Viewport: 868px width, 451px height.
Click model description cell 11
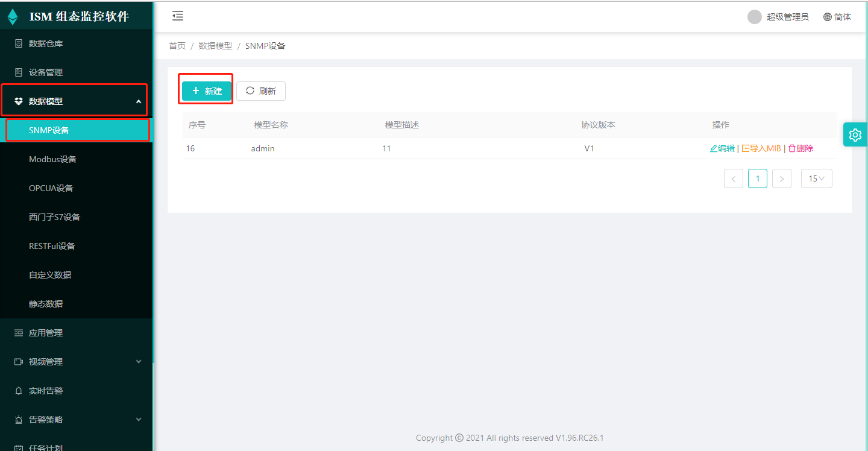pyautogui.click(x=386, y=148)
